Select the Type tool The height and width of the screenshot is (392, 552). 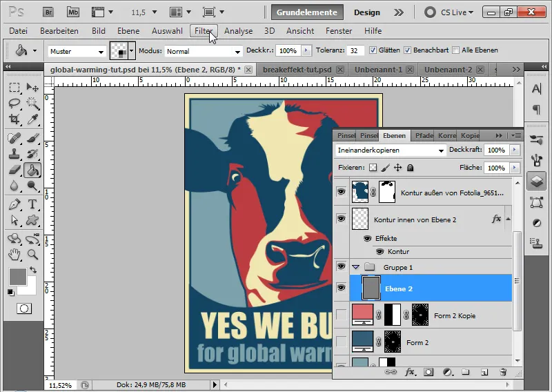tap(32, 204)
